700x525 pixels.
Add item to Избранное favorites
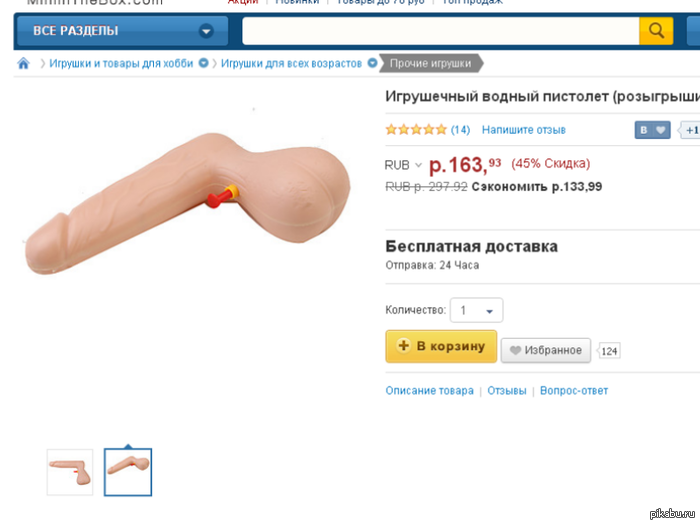pyautogui.click(x=546, y=350)
